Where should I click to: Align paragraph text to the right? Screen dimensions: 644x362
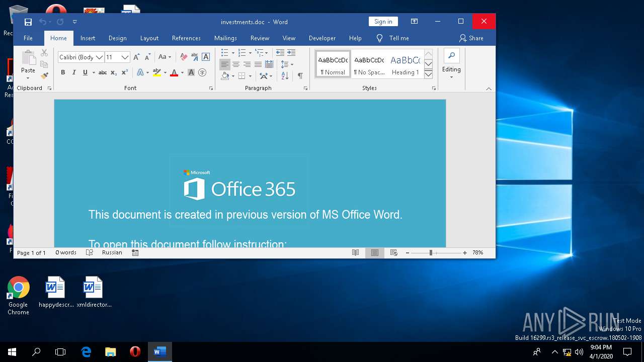[247, 64]
